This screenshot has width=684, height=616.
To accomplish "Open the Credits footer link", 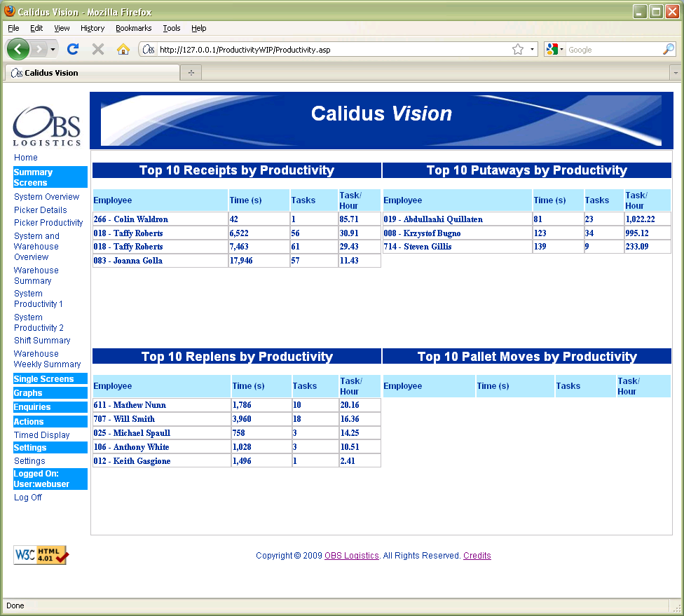I will click(x=477, y=555).
